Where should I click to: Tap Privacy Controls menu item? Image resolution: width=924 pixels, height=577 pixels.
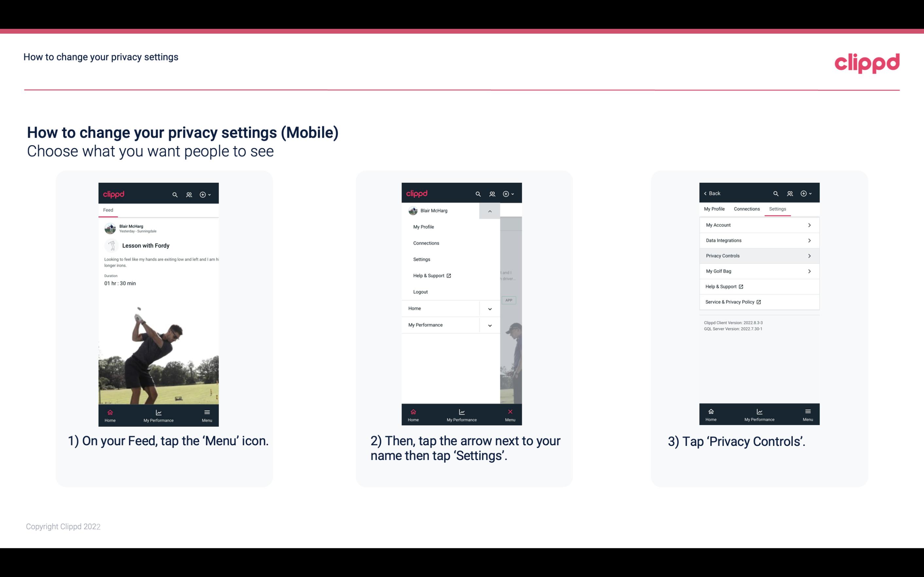pos(758,255)
